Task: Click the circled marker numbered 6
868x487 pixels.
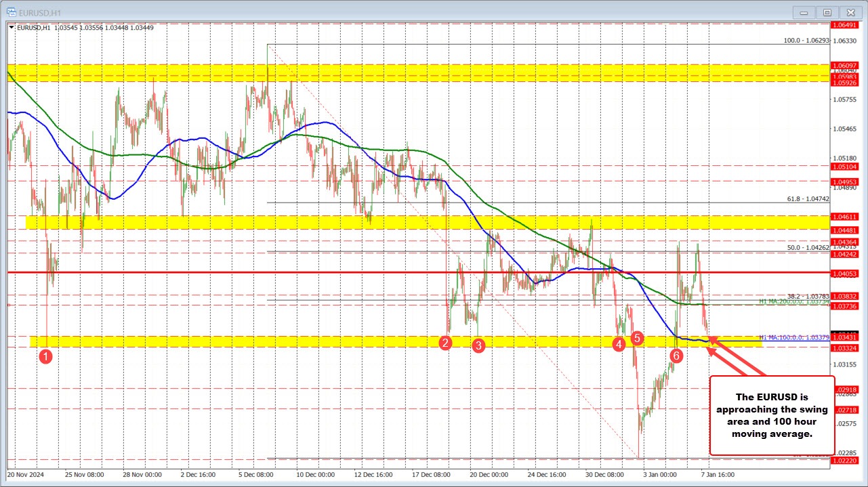Action: point(676,354)
